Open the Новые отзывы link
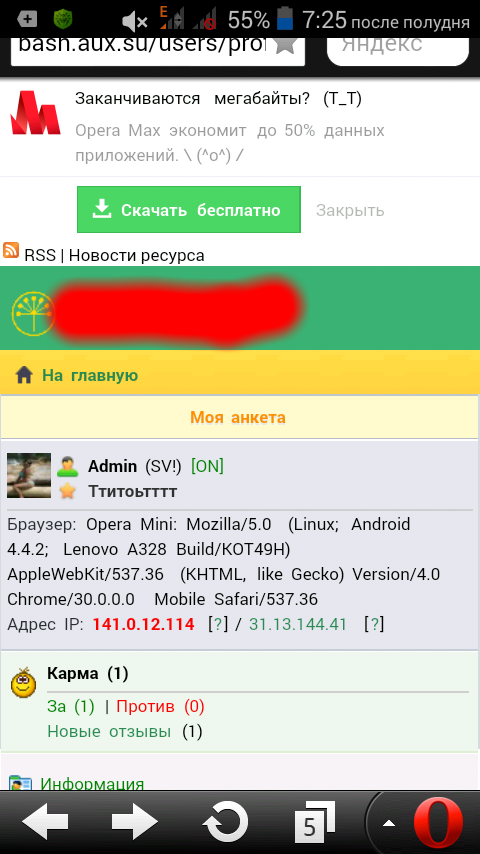Image resolution: width=480 pixels, height=854 pixels. (x=109, y=731)
